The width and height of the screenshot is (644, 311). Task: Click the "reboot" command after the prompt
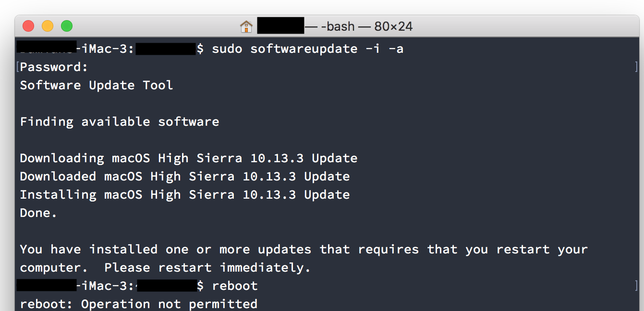[x=235, y=286]
